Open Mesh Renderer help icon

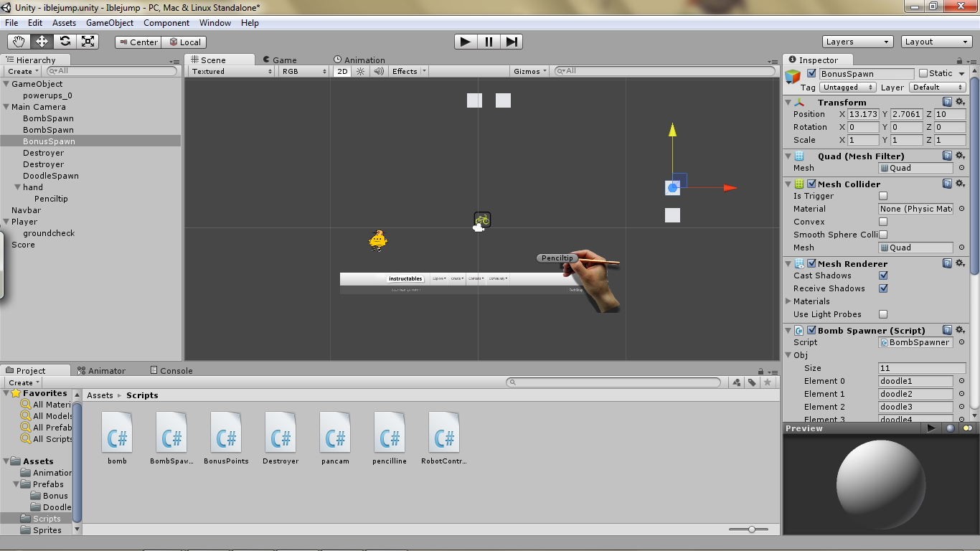pyautogui.click(x=947, y=264)
